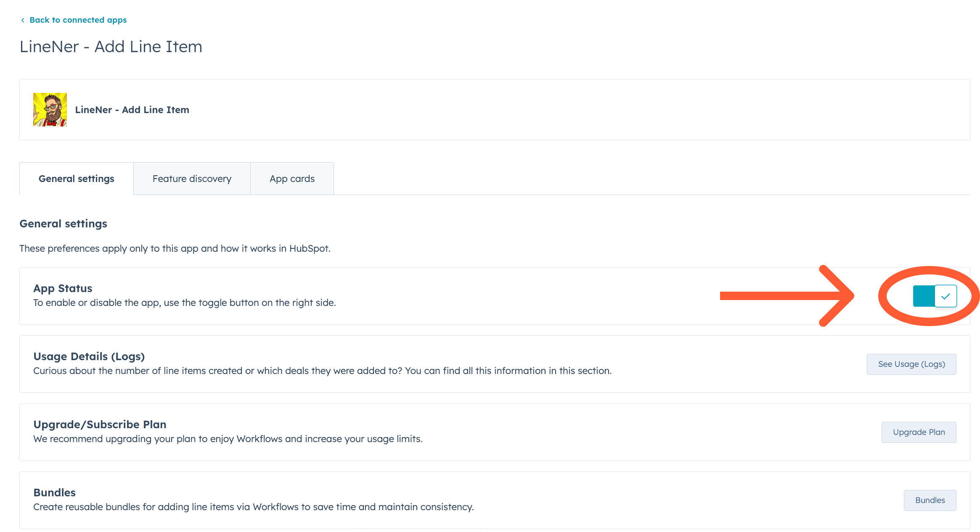Go back to connected apps
The height and width of the screenshot is (532, 980).
click(x=78, y=20)
